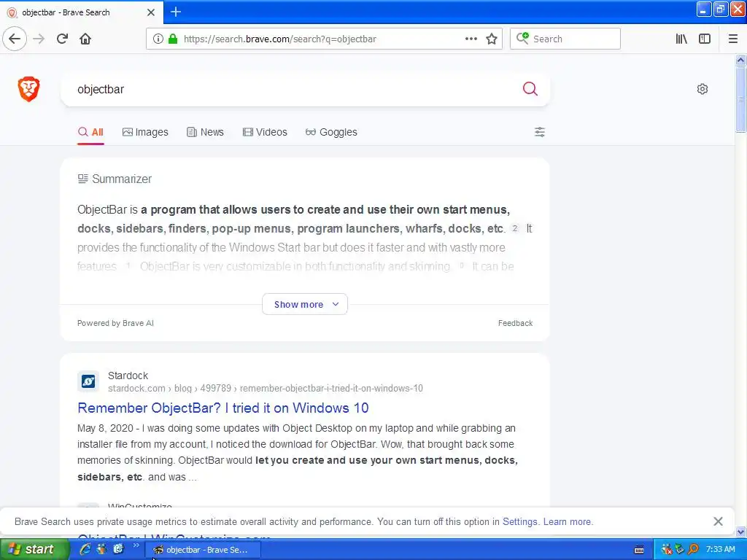747x560 pixels.
Task: Click the Stardock favicon in result
Action: pos(88,381)
